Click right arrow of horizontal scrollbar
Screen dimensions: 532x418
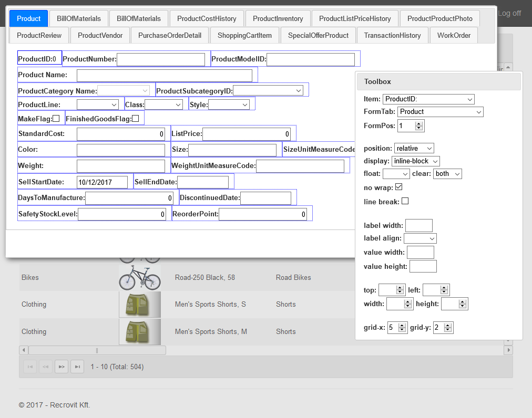point(508,350)
